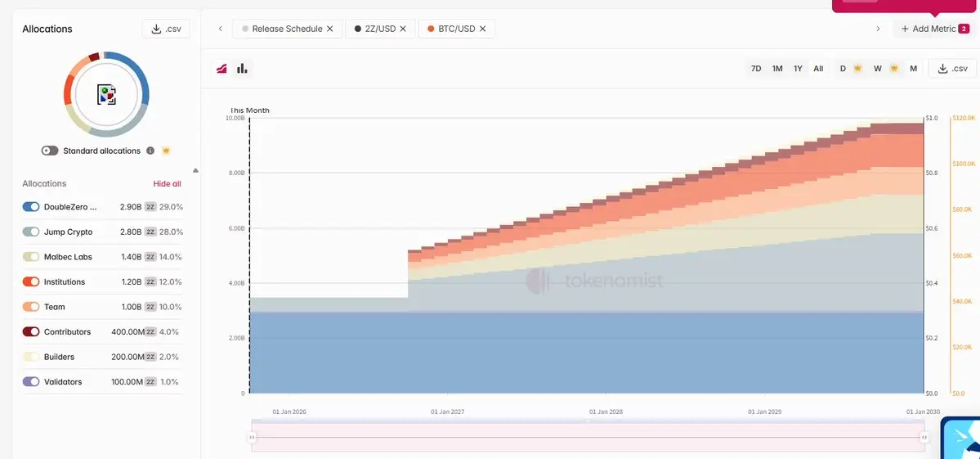Remove 2Z/USD metric with X
Screen dimensions: 980x459
pos(403,29)
